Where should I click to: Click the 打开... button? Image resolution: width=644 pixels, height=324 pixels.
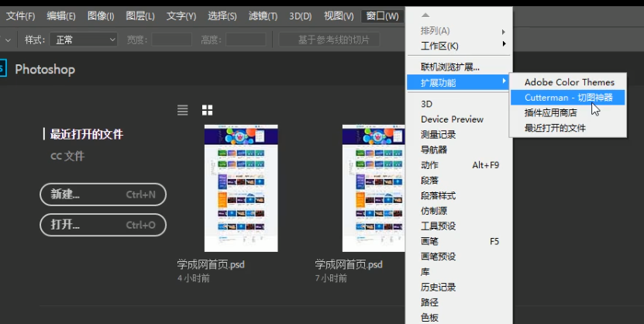103,225
